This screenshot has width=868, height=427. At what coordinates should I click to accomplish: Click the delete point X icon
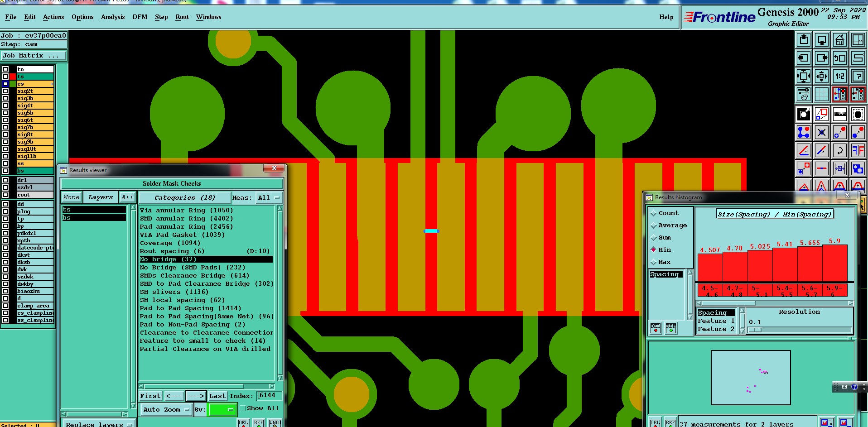pyautogui.click(x=822, y=132)
